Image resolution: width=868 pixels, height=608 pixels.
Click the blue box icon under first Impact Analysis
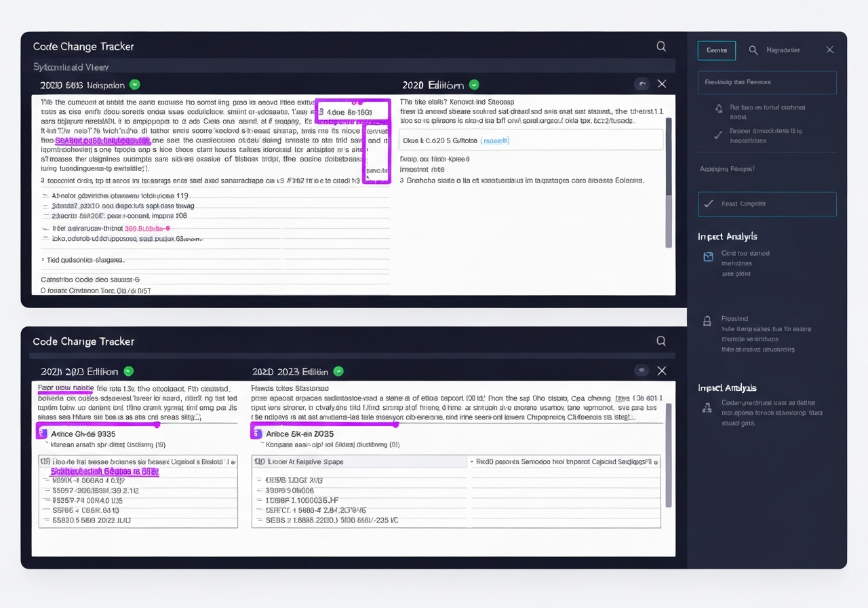tap(708, 256)
